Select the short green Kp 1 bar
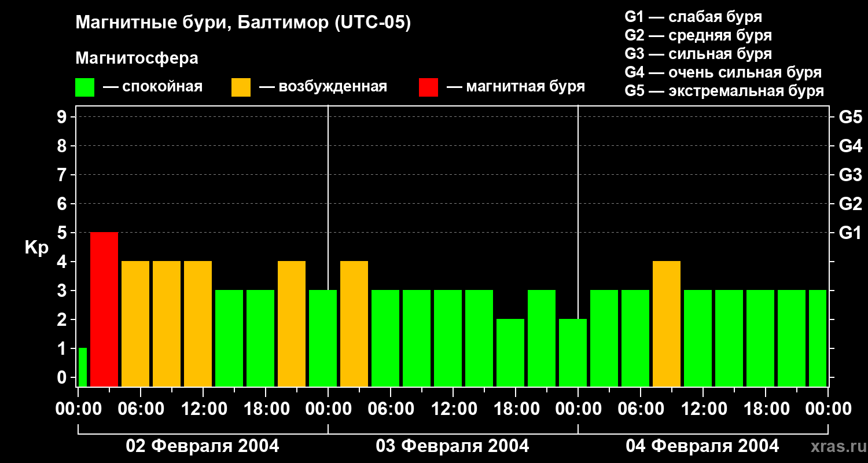Screen dimensions: 868x463 (83, 368)
